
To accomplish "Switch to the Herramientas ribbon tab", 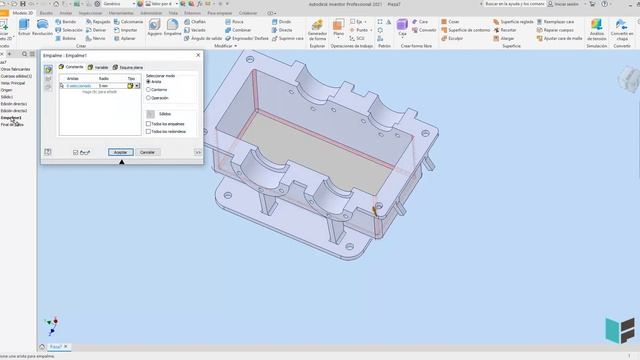I will click(121, 13).
